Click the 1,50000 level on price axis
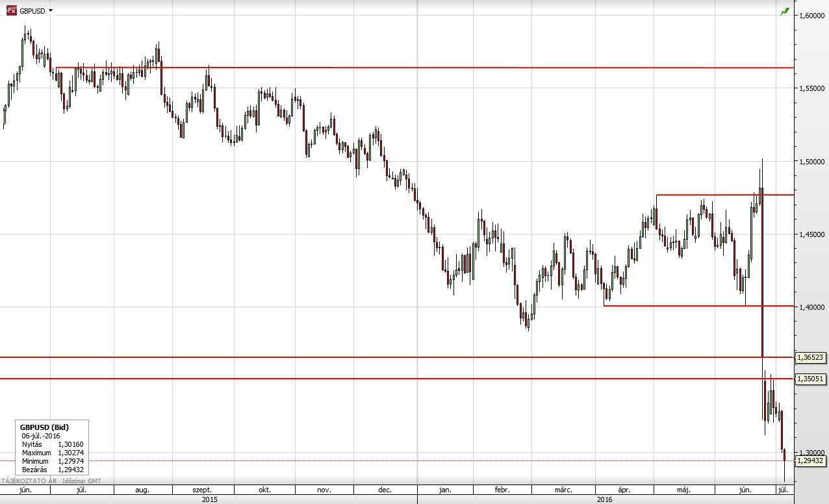The width and height of the screenshot is (829, 504). (x=811, y=161)
